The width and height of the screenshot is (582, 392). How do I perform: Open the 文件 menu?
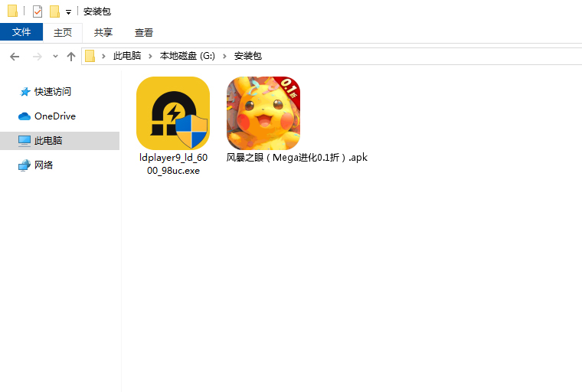(21, 32)
